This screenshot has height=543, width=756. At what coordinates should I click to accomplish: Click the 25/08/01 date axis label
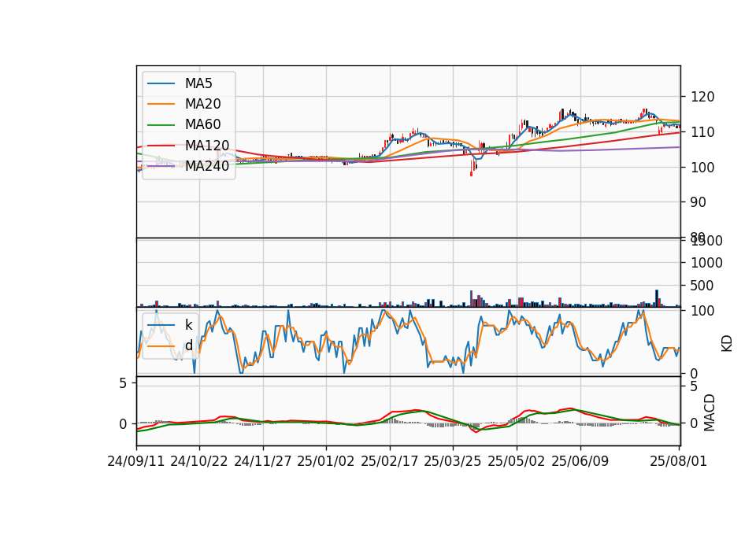point(678,461)
